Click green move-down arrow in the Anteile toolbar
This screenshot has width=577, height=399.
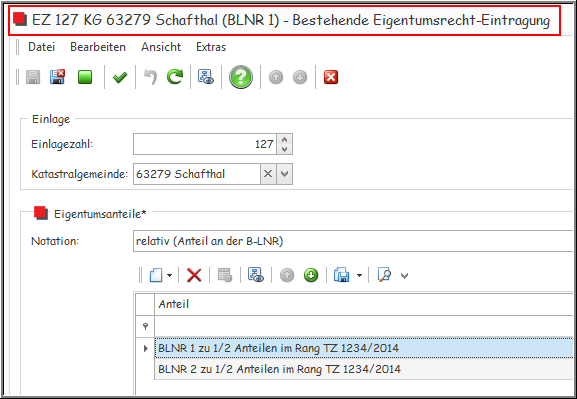coord(311,275)
